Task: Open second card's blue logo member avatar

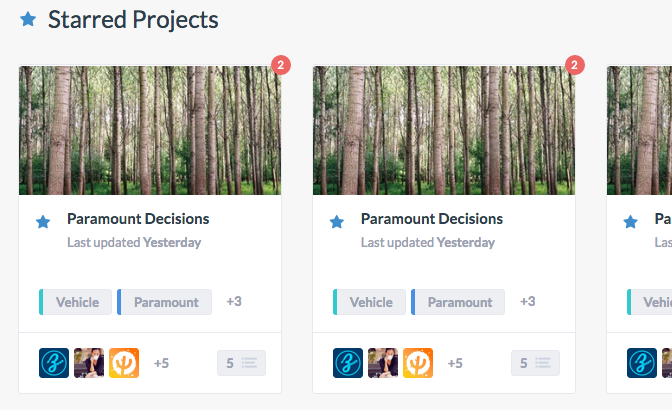Action: (348, 363)
